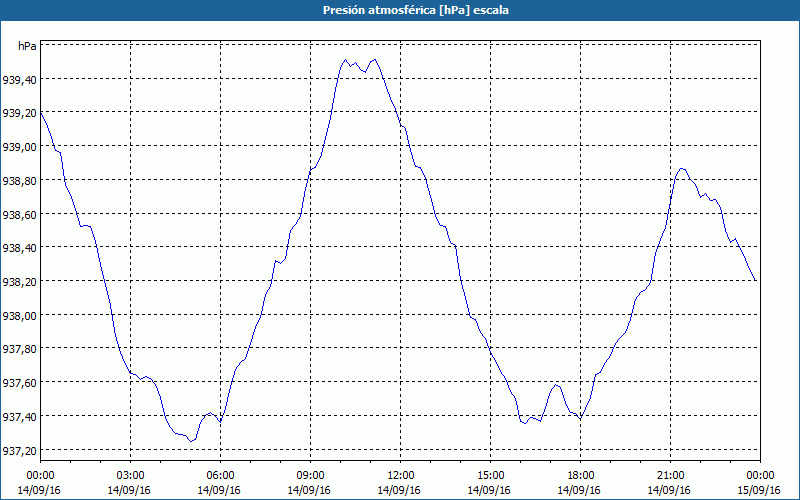Click the hPa unit label
800x500 pixels.
(x=27, y=46)
